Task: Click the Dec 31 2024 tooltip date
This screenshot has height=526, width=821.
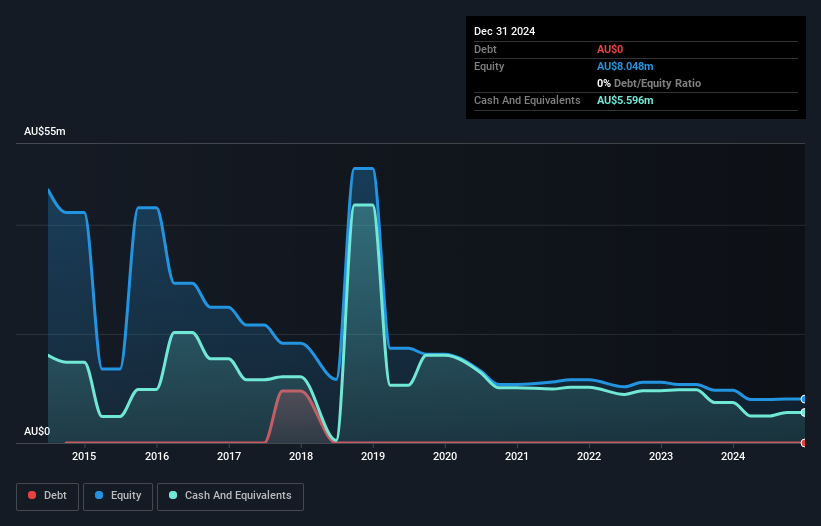Action: [x=504, y=31]
